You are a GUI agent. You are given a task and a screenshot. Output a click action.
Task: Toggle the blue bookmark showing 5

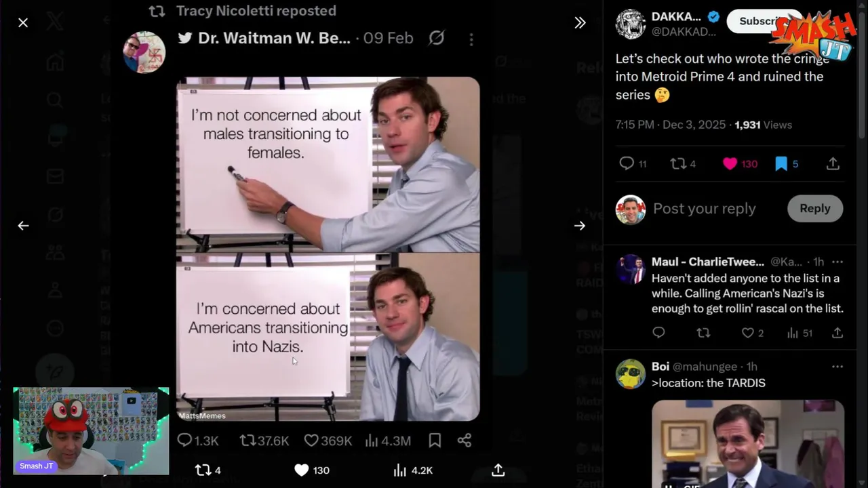[781, 163]
